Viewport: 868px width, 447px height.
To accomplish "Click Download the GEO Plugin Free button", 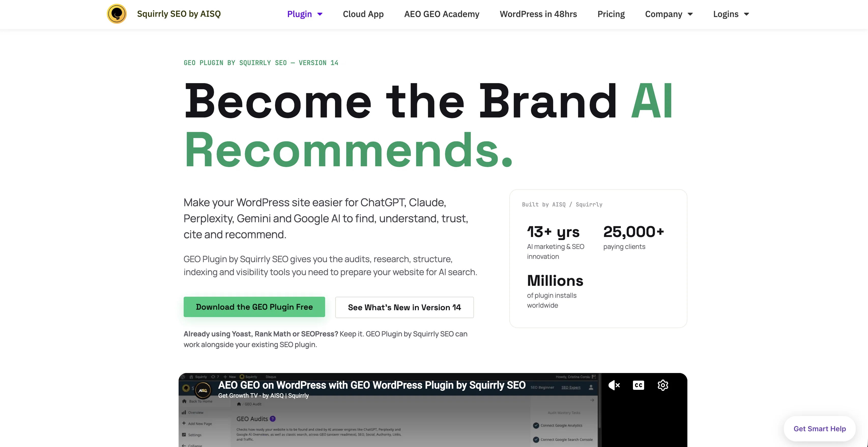I will [x=254, y=307].
